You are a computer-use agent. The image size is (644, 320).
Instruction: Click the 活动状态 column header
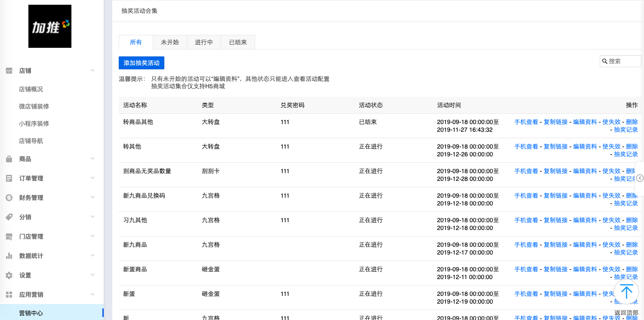371,105
